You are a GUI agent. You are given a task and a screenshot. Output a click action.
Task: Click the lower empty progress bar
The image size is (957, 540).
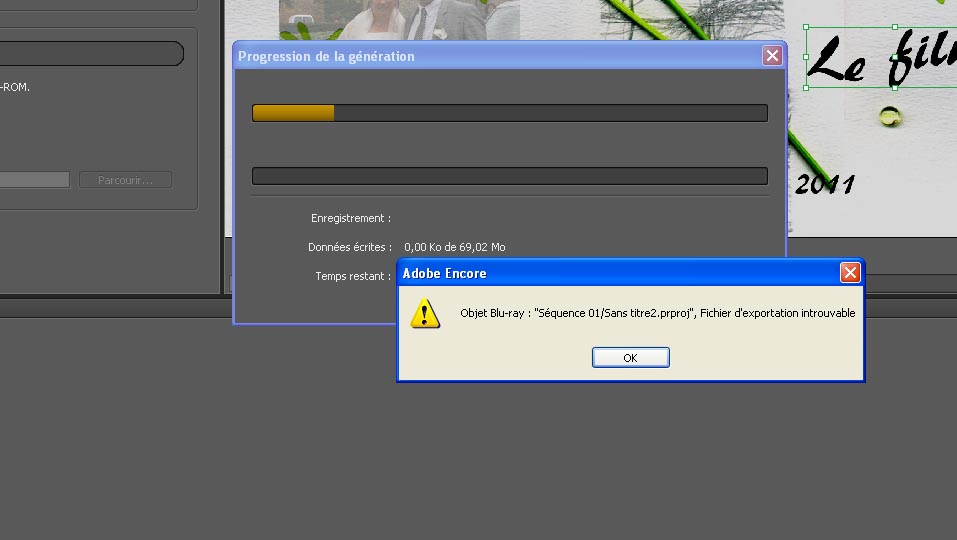click(x=510, y=176)
